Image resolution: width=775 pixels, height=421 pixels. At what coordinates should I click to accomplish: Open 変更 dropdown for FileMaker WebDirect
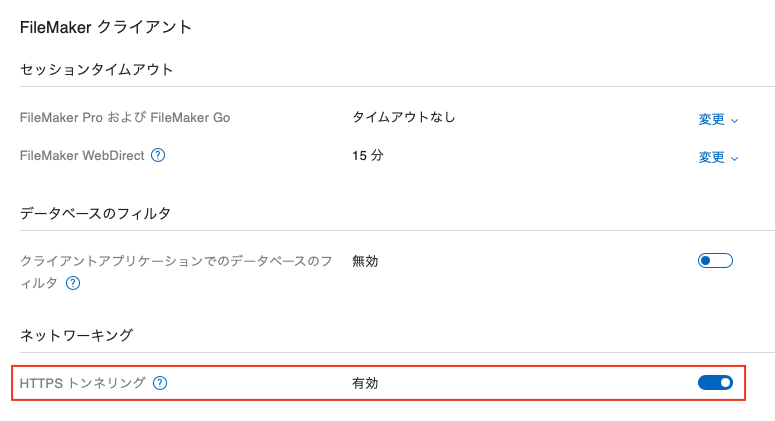click(717, 157)
